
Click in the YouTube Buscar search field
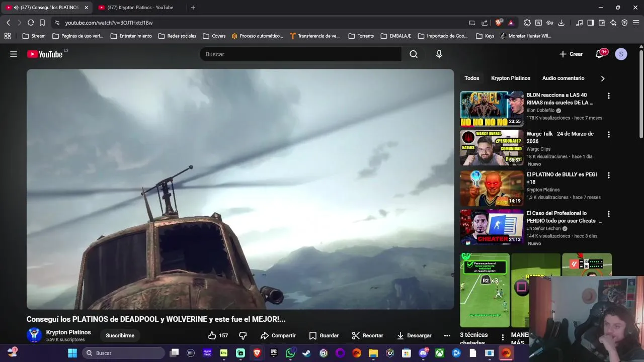click(300, 54)
